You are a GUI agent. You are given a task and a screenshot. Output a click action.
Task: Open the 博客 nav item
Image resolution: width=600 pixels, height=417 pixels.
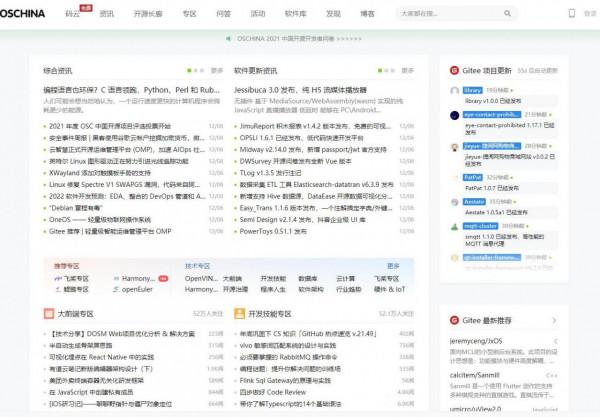pyautogui.click(x=367, y=14)
